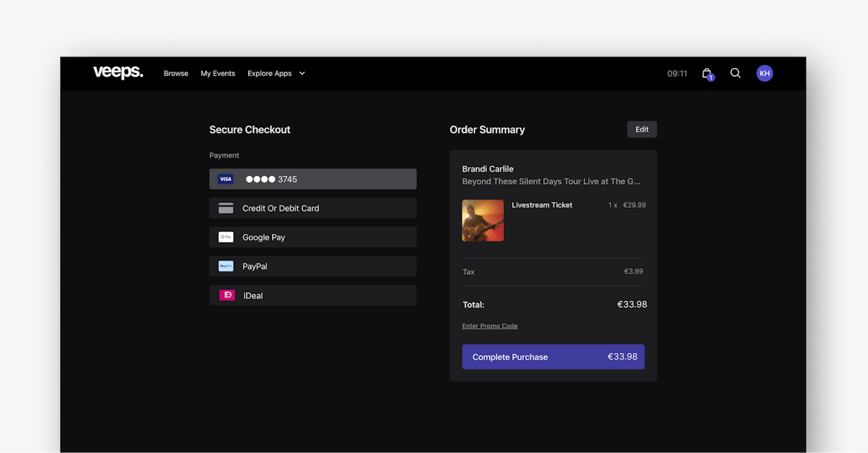Open the Enter Promo Code link
Image resolution: width=868 pixels, height=453 pixels.
(x=490, y=326)
